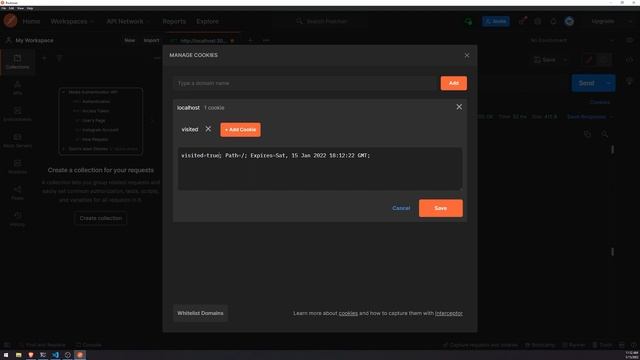Cancel the cookie edit
This screenshot has width=640, height=360.
tap(401, 208)
